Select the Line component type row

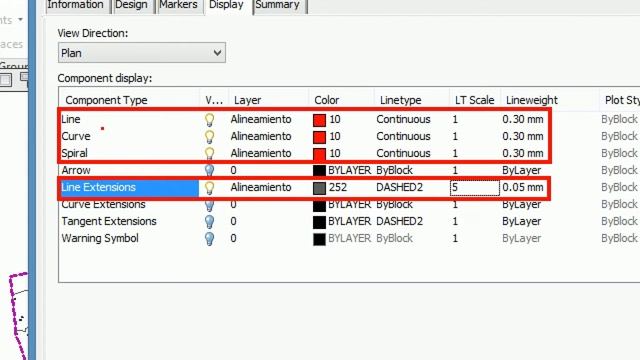coord(71,119)
